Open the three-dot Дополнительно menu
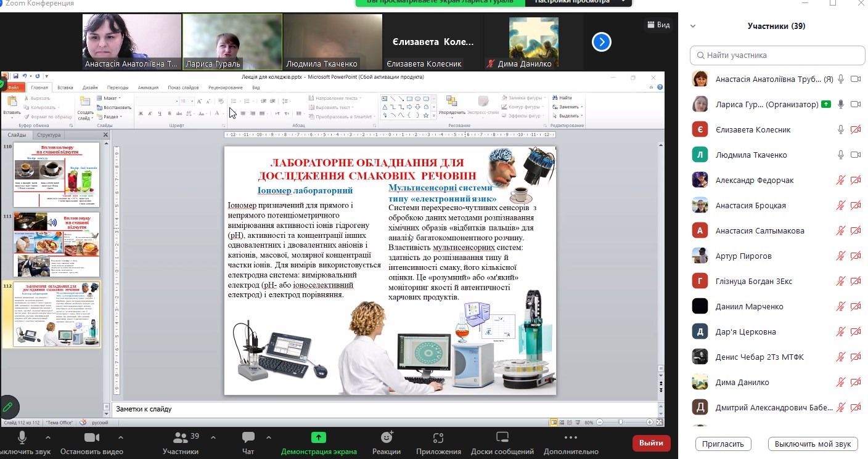The width and height of the screenshot is (868, 459). (x=571, y=437)
